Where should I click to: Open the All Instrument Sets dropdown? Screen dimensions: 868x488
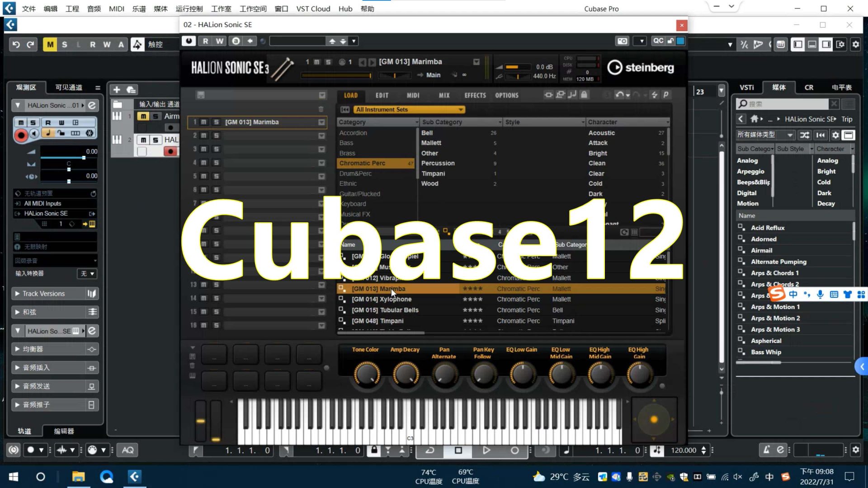tap(408, 109)
